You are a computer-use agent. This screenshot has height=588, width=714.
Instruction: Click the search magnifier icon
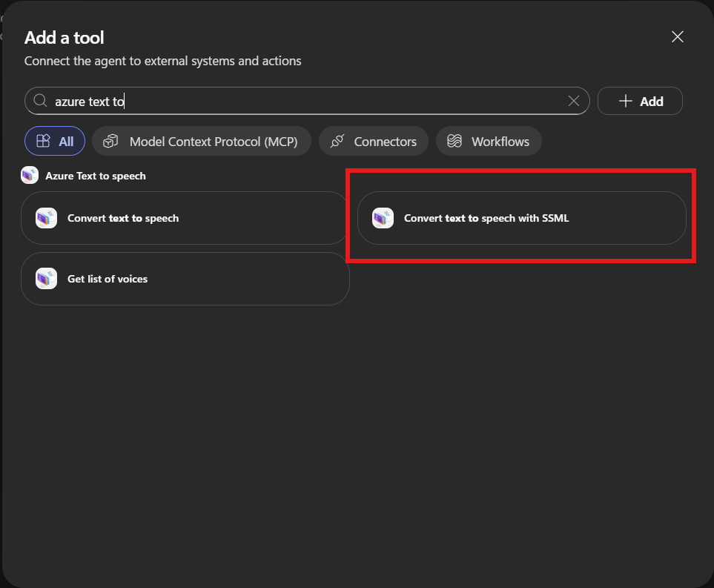40,101
